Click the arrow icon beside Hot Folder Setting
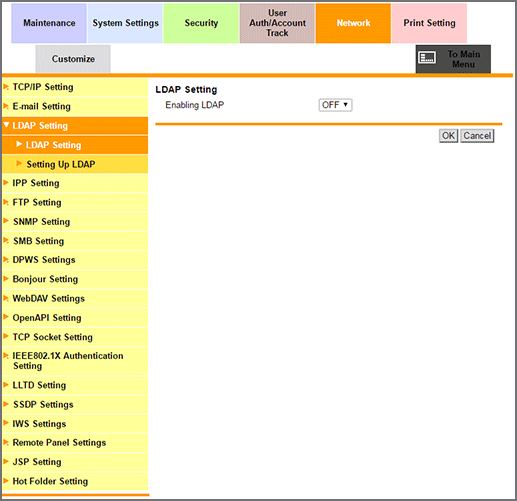 point(6,481)
